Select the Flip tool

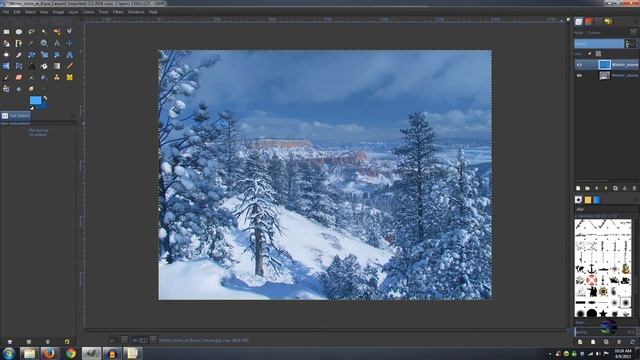click(x=6, y=66)
